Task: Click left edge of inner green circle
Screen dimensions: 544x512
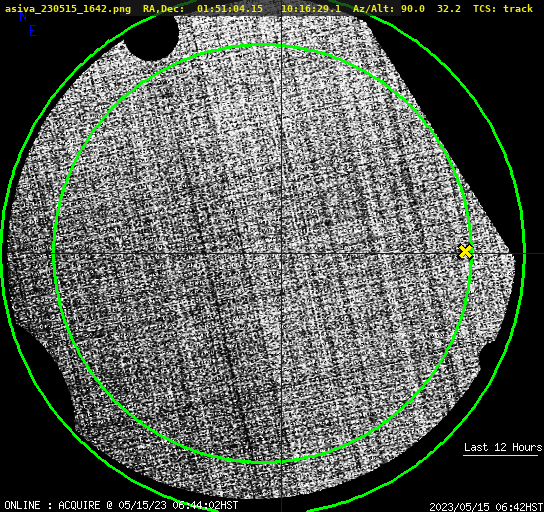Action: click(x=54, y=254)
